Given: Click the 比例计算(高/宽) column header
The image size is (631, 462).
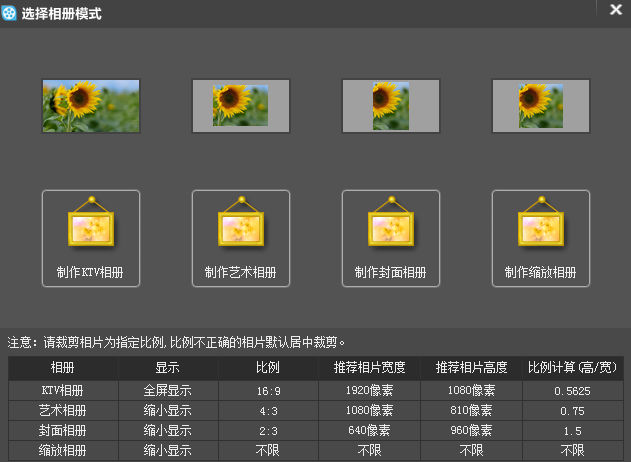Looking at the screenshot, I should point(573,368).
